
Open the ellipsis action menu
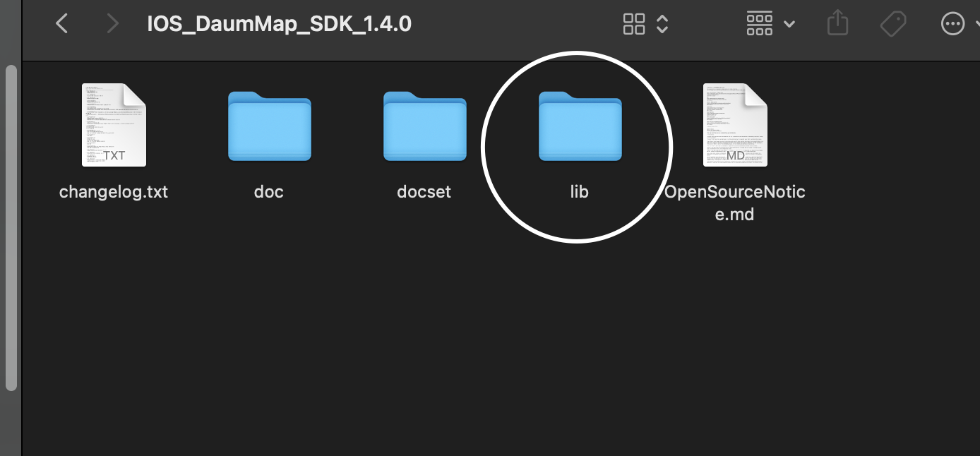952,24
